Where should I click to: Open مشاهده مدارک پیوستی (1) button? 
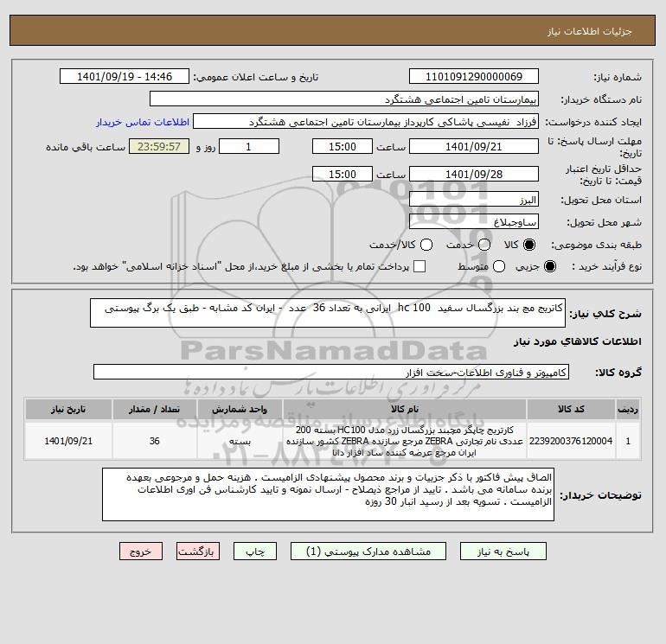tap(368, 552)
